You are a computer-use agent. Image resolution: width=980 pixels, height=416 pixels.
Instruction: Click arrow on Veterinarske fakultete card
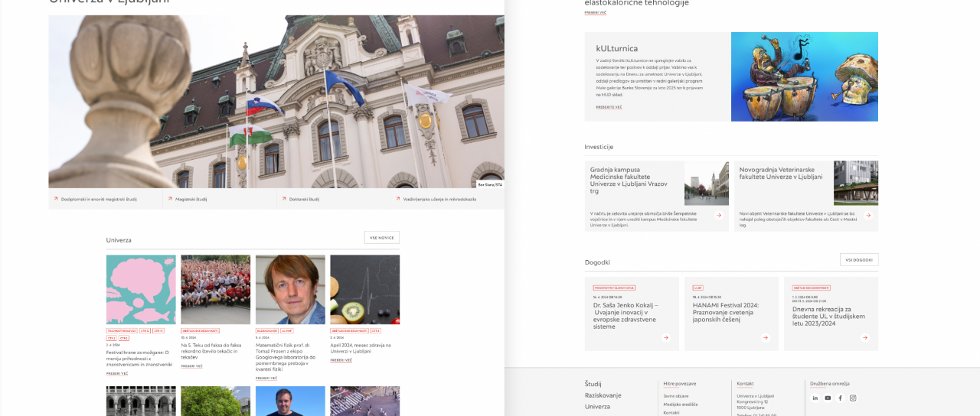(x=867, y=216)
